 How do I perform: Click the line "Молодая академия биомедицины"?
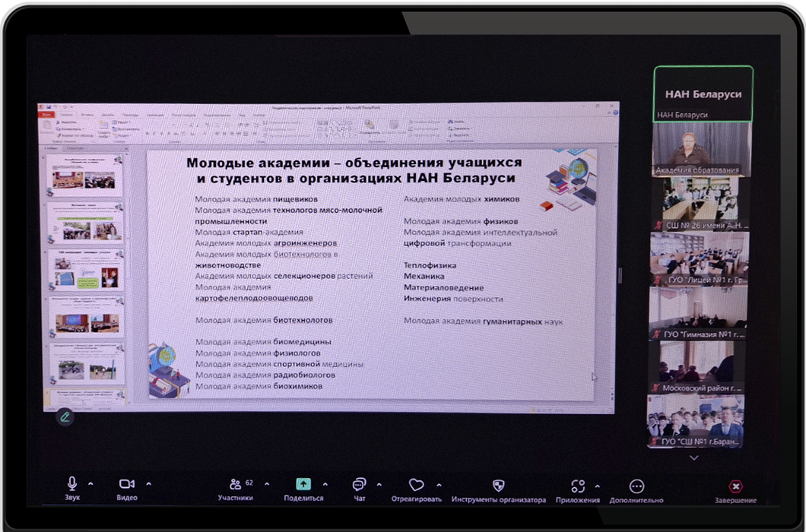point(263,342)
